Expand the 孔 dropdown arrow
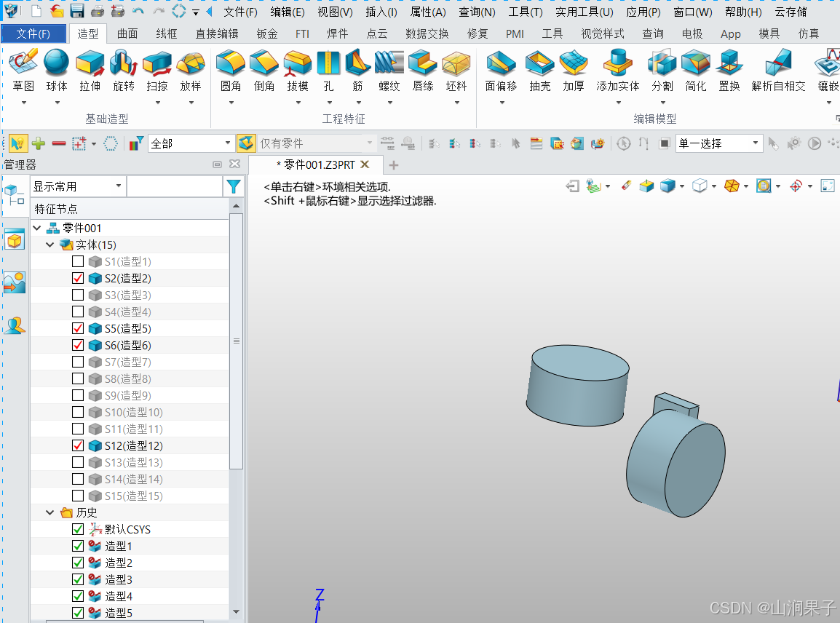 click(329, 103)
